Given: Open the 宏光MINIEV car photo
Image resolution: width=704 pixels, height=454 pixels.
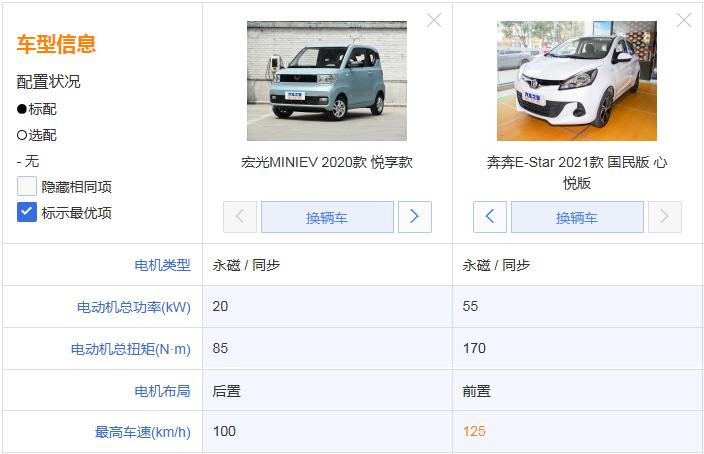Looking at the screenshot, I should [x=327, y=81].
